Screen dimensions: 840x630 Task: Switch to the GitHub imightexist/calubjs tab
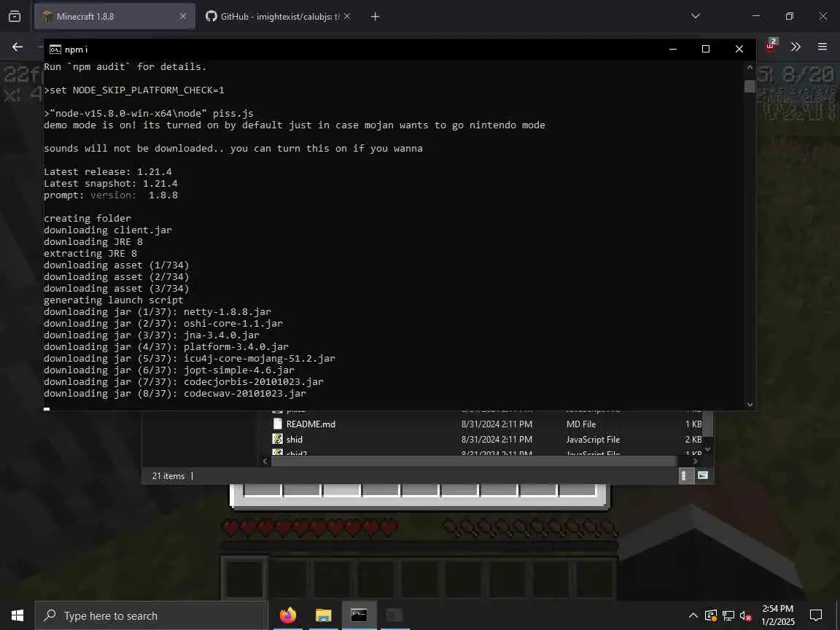coord(278,17)
